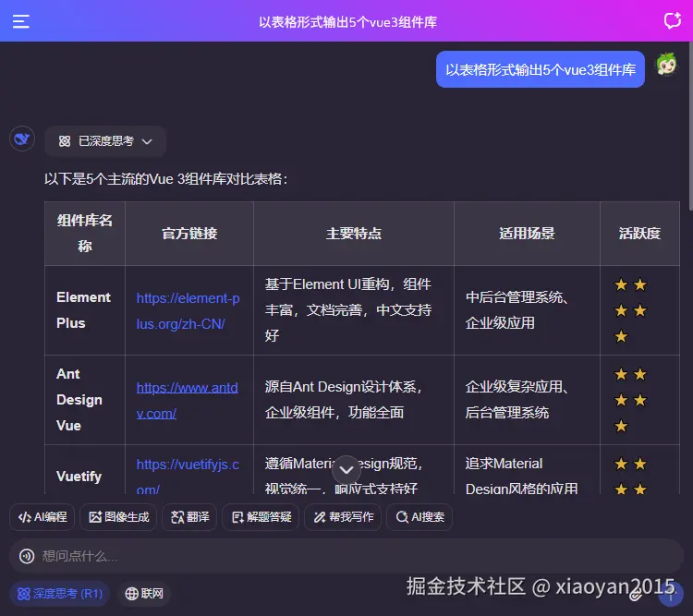Select the AI编程 quick action
Viewport: 693px width, 616px height.
(43, 517)
